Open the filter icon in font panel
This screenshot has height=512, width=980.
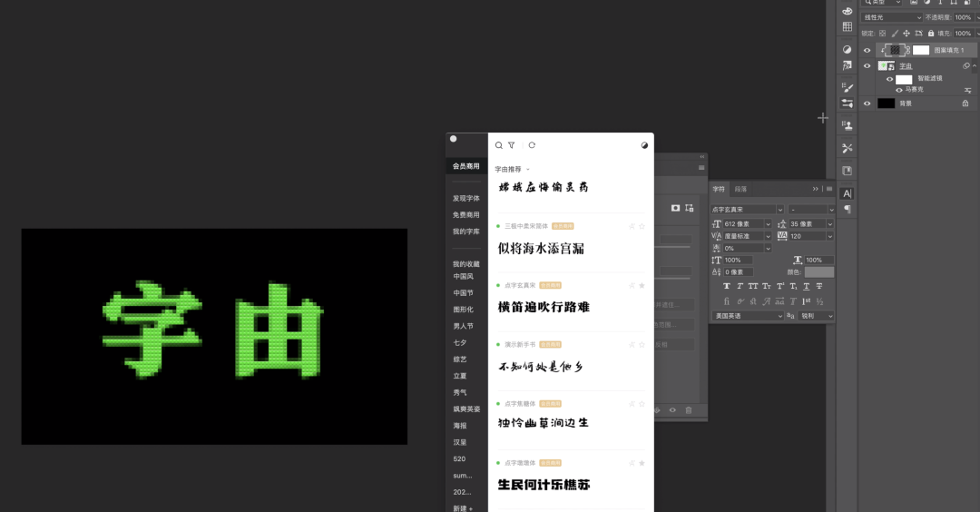pyautogui.click(x=512, y=145)
